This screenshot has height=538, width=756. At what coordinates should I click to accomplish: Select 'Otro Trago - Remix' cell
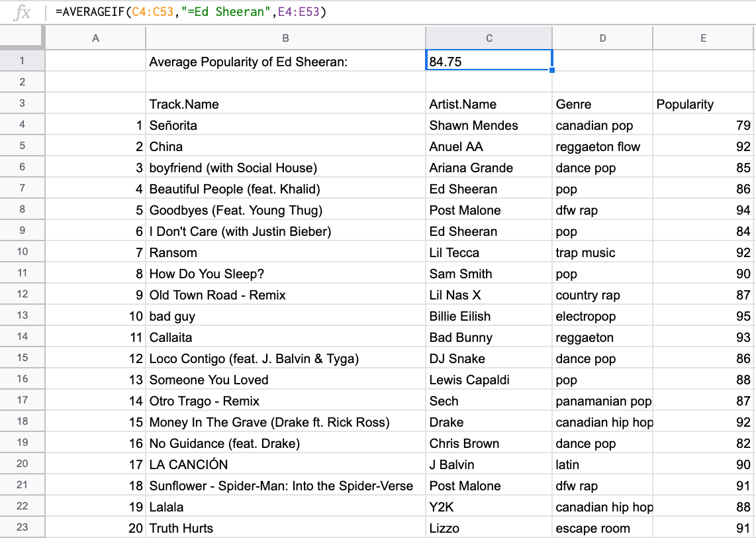(x=285, y=400)
